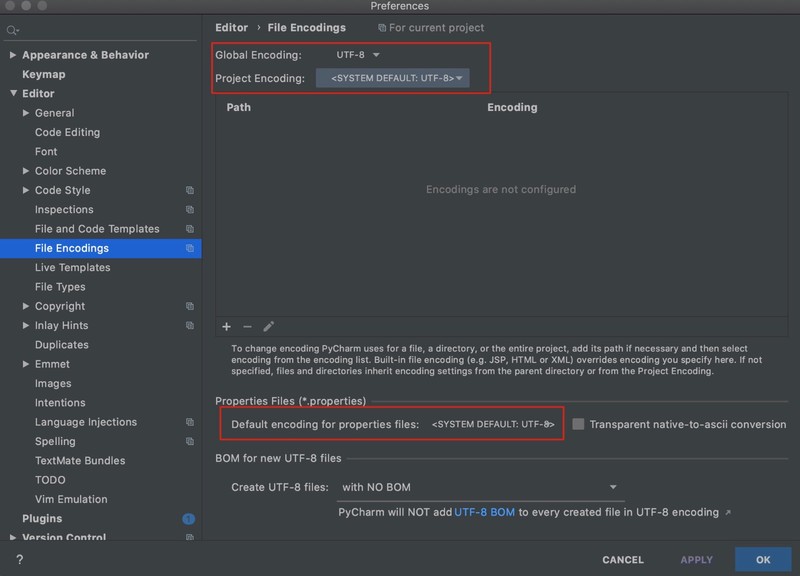Collapse the Editor tree section
This screenshot has height=576, width=800.
(13, 93)
